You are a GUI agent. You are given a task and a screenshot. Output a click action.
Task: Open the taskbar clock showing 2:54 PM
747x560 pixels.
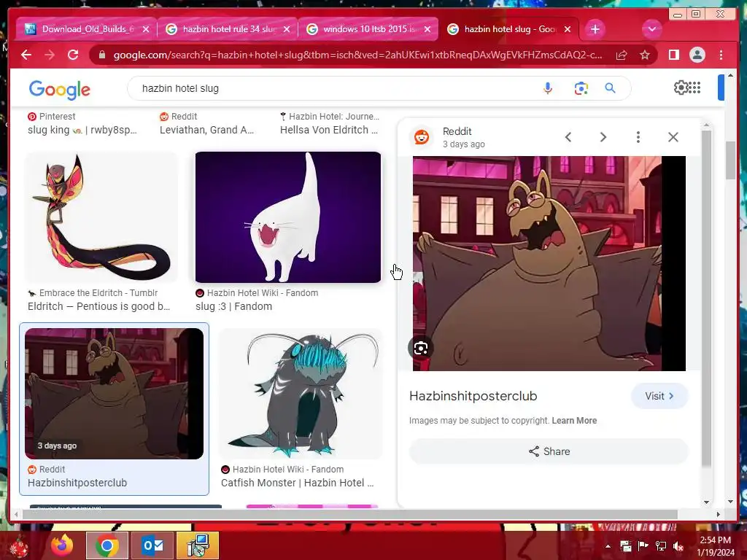coord(716,546)
